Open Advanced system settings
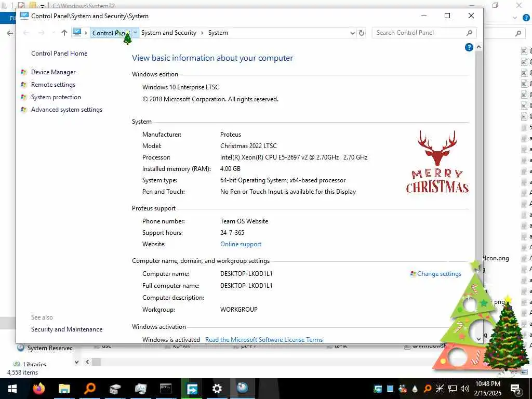Screen dimensions: 532x399 point(67,110)
